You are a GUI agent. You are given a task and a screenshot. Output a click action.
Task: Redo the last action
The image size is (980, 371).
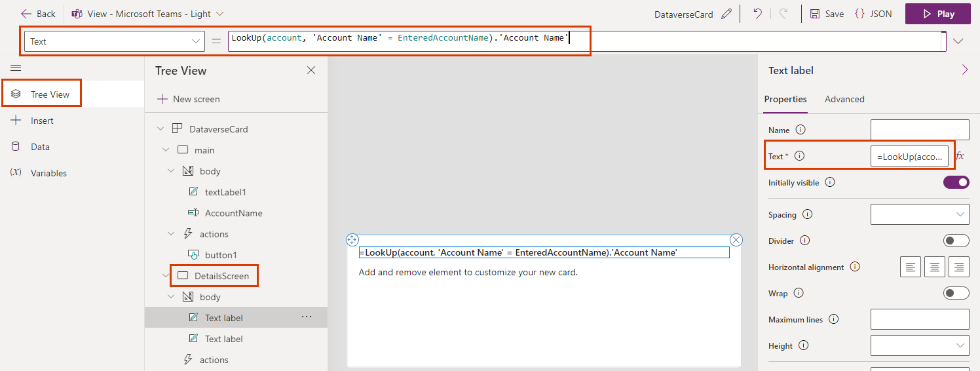tap(783, 14)
